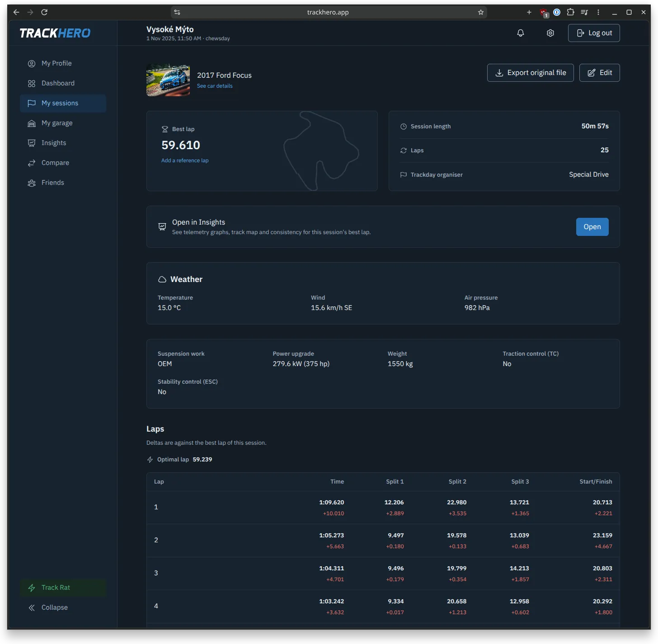Open the browser extensions puzzle icon
The image size is (658, 644).
click(571, 12)
